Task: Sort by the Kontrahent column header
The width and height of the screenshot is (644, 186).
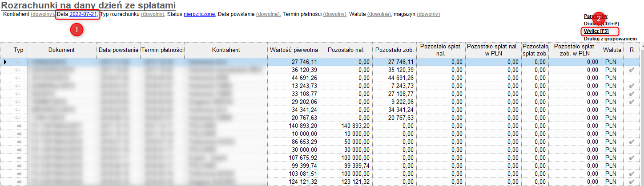Action: click(x=226, y=50)
